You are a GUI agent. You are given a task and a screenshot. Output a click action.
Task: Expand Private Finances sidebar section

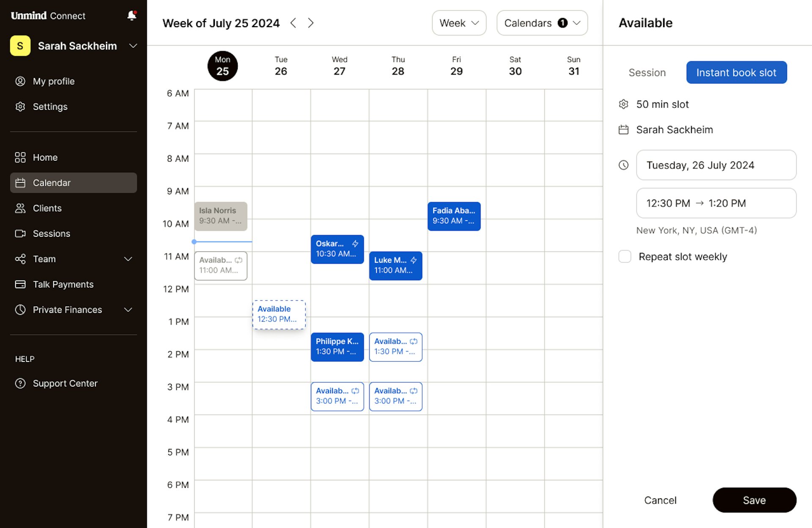tap(128, 310)
